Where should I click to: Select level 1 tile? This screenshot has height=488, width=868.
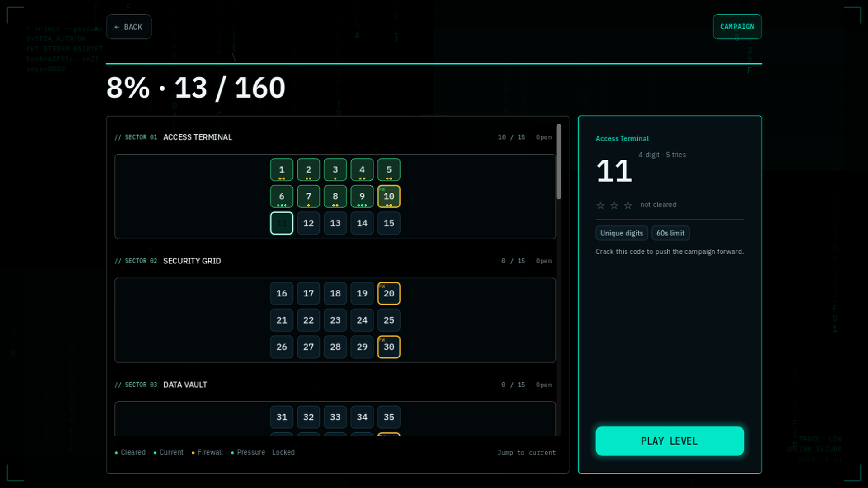pyautogui.click(x=282, y=170)
